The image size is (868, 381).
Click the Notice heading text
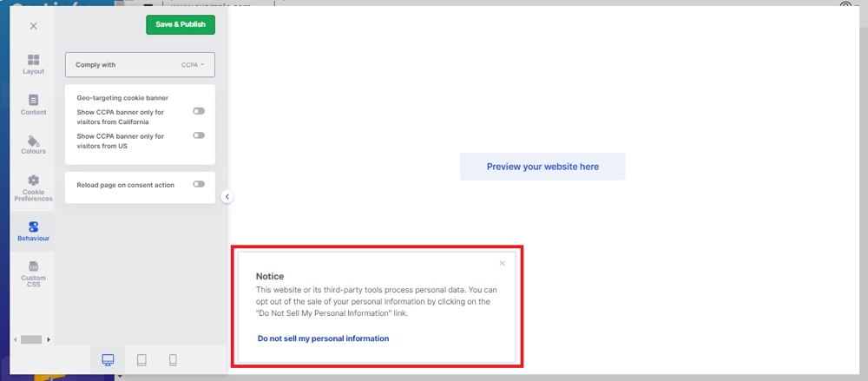point(270,276)
